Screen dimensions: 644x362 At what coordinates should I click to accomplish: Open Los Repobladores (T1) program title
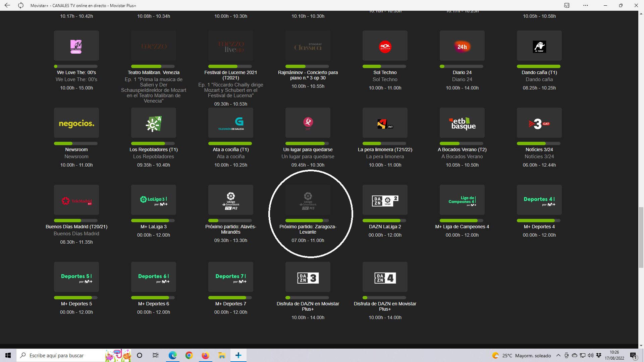tap(154, 149)
